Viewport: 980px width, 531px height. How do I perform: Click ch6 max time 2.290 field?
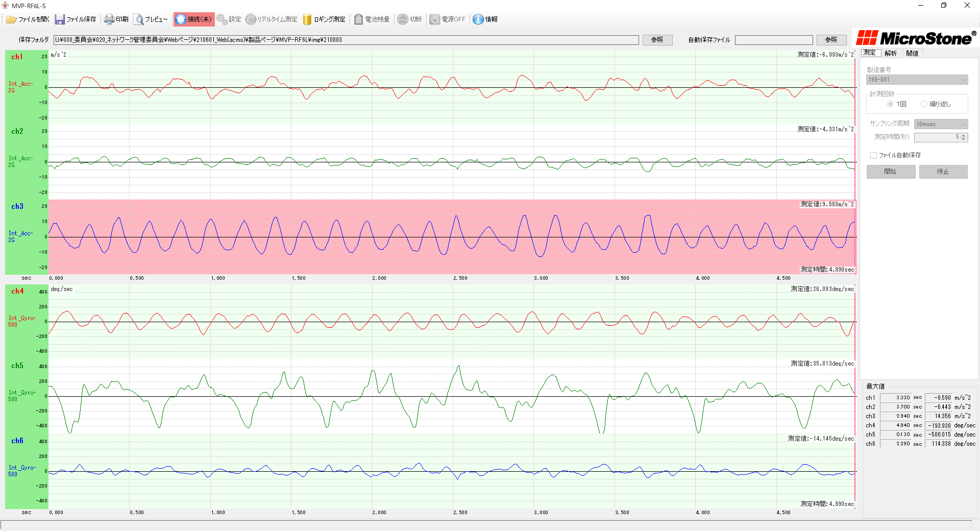(x=896, y=444)
